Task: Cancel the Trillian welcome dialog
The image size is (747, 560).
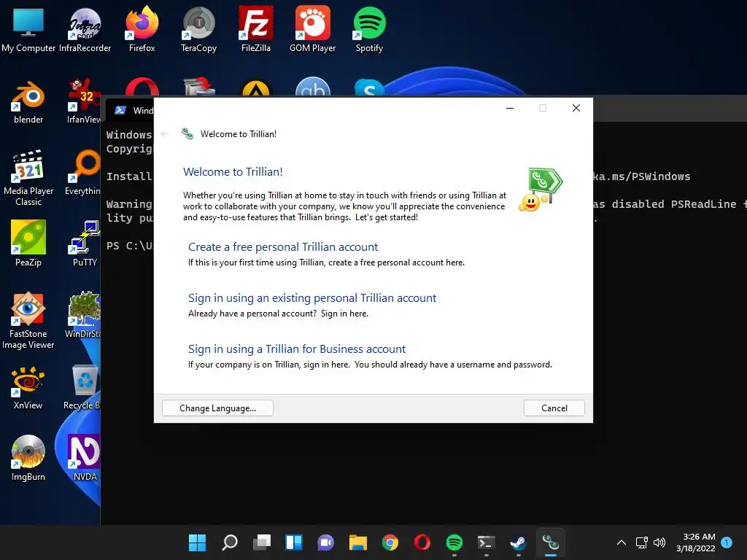Action: click(x=554, y=408)
